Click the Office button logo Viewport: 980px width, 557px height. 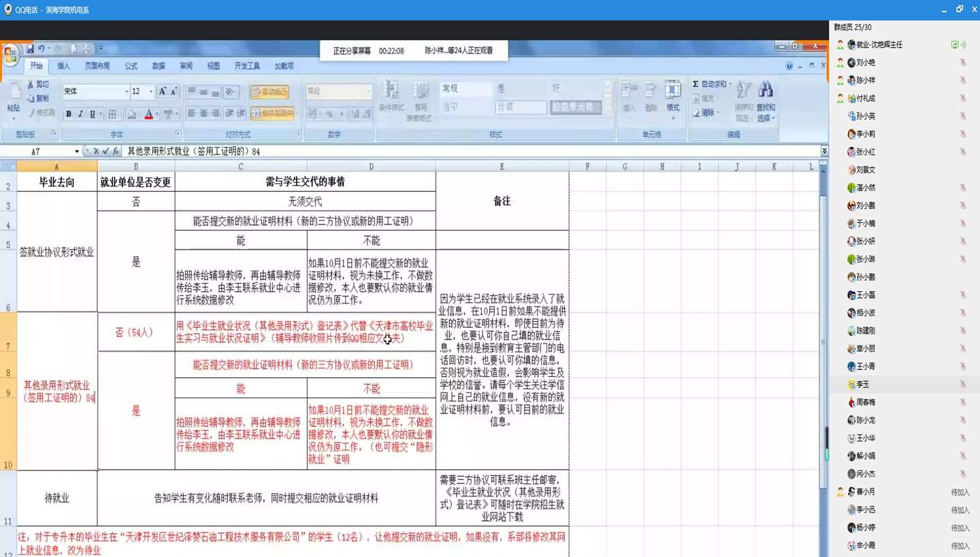click(x=10, y=56)
